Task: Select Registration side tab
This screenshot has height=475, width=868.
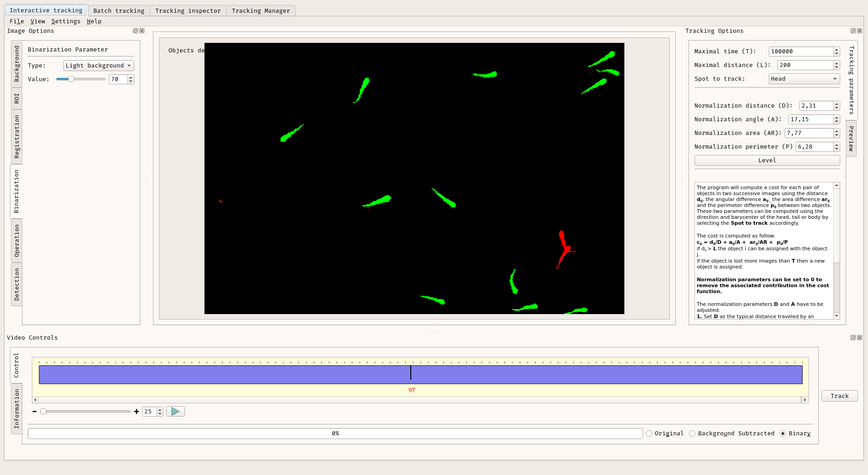Action: tap(17, 137)
